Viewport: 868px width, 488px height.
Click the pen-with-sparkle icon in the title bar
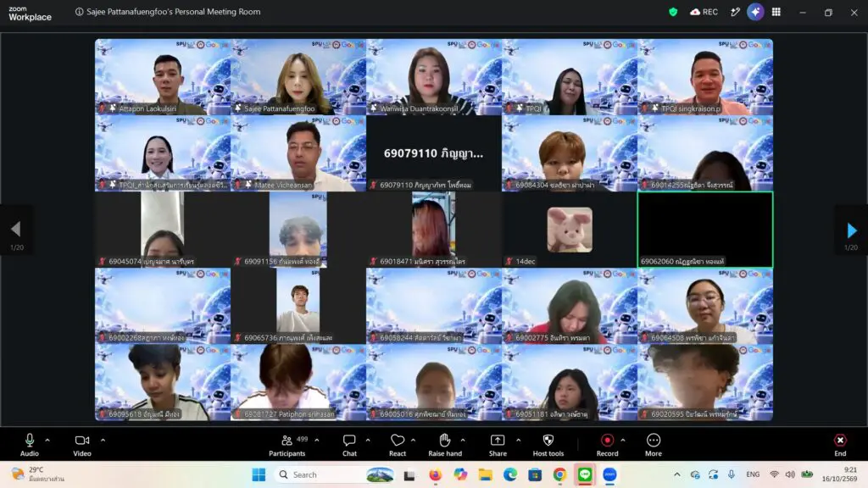[735, 12]
